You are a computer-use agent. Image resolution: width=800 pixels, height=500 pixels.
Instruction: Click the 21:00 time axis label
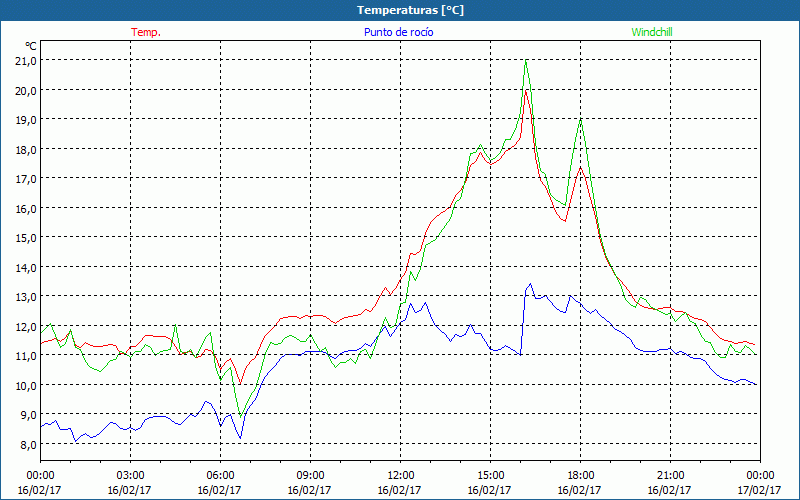click(670, 475)
